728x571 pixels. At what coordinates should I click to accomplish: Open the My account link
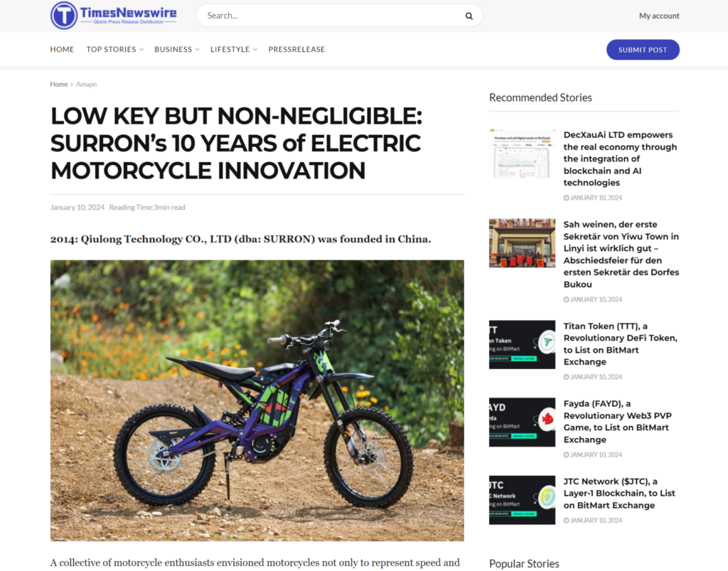pyautogui.click(x=659, y=16)
